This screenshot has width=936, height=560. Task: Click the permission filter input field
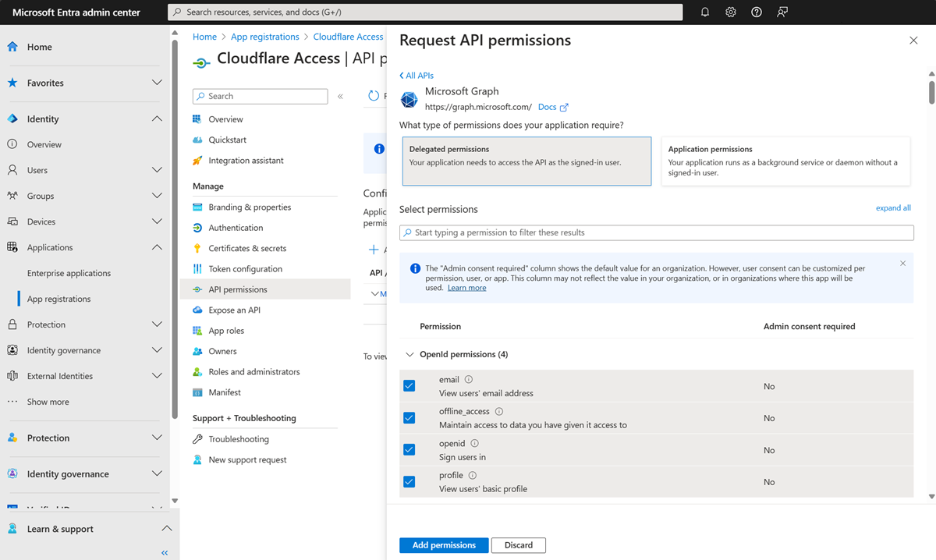click(656, 232)
